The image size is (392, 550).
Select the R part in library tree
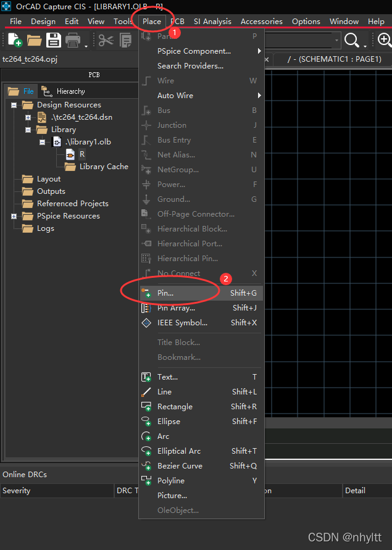pyautogui.click(x=82, y=154)
